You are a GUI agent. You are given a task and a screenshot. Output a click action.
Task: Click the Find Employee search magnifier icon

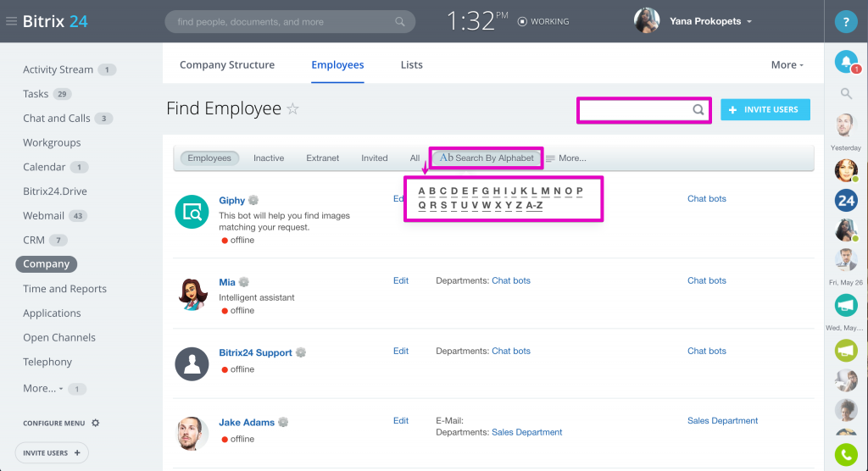click(x=698, y=109)
